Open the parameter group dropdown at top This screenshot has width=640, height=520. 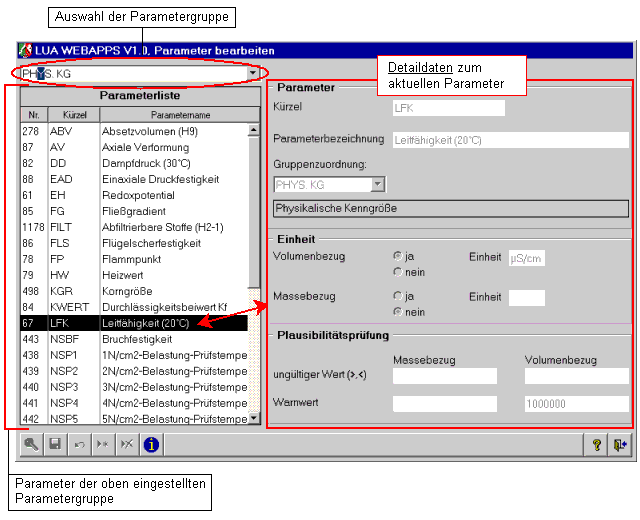click(x=253, y=73)
